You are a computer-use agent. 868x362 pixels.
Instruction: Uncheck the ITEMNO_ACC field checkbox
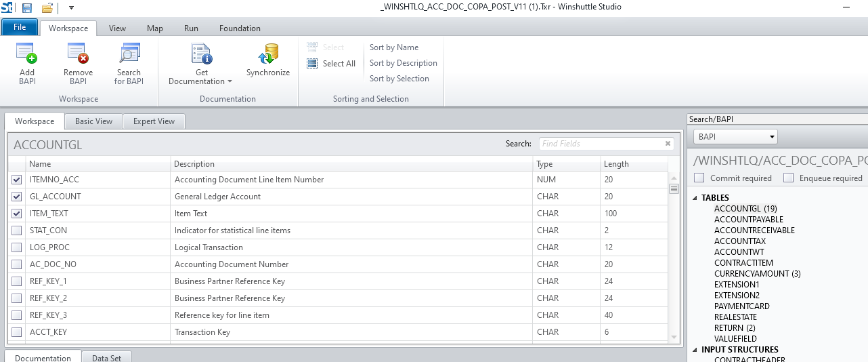click(x=17, y=180)
